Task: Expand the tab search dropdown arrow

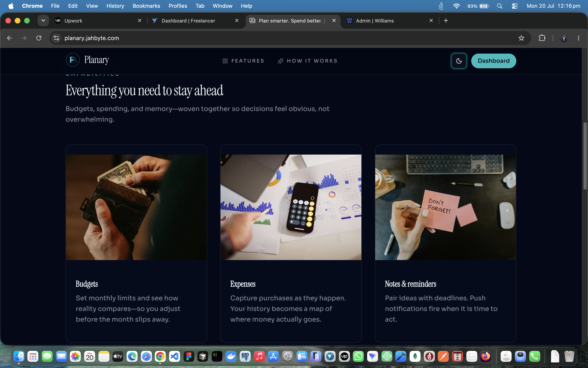Action: click(43, 21)
